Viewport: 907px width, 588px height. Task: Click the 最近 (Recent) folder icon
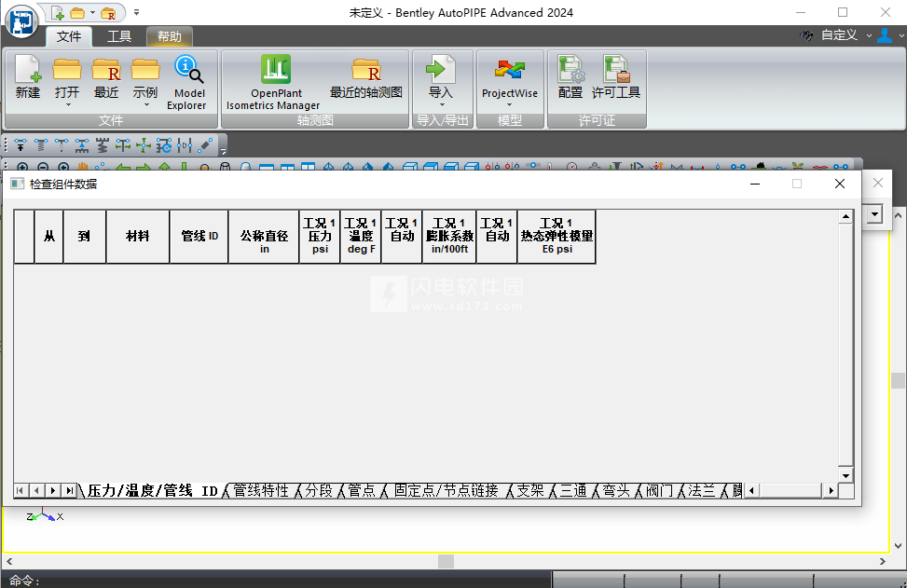(x=106, y=69)
